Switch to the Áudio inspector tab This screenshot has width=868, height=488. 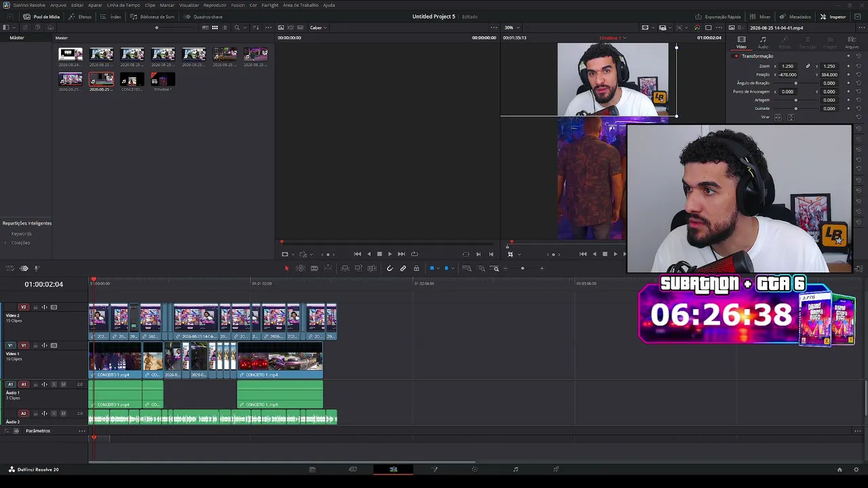763,42
